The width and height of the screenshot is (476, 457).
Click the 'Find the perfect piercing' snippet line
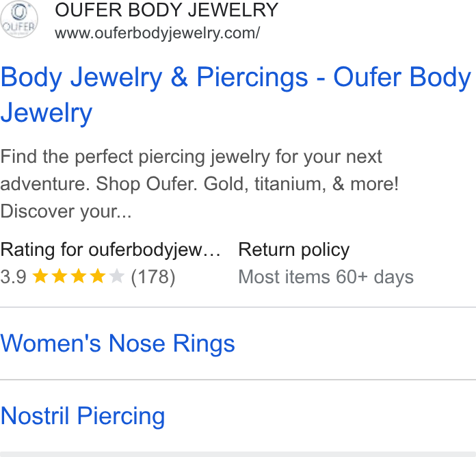[x=191, y=157]
